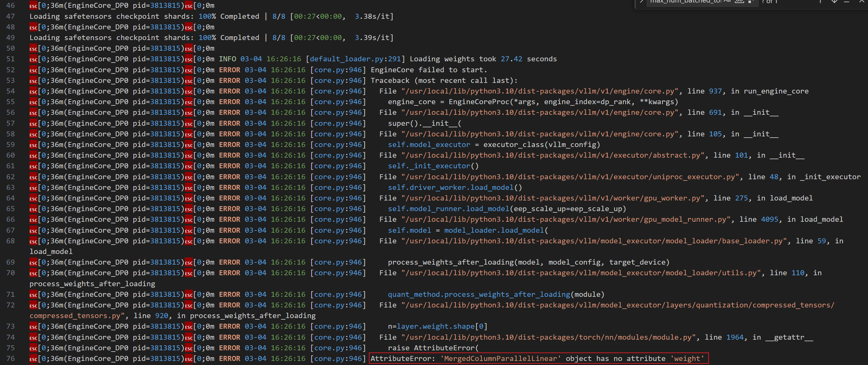Image resolution: width=868 pixels, height=365 pixels.
Task: Click 'Traceback (most recent call last):' text
Action: [x=444, y=80]
